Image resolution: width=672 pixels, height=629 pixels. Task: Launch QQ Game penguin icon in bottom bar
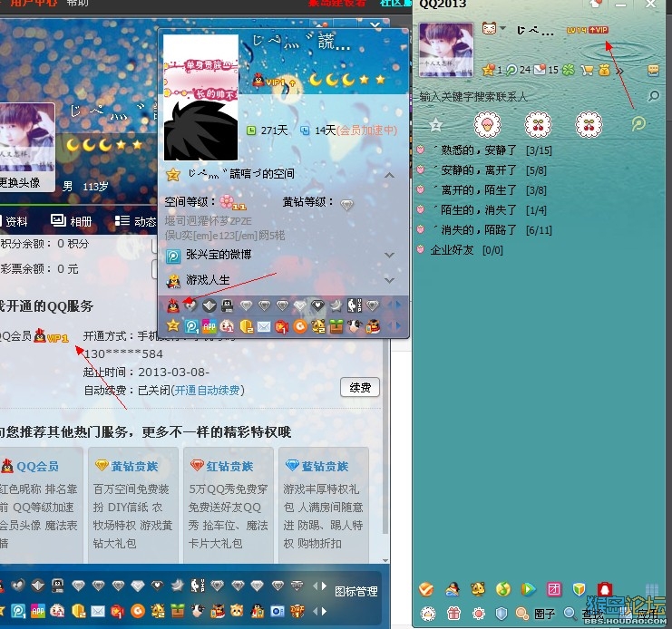(453, 590)
